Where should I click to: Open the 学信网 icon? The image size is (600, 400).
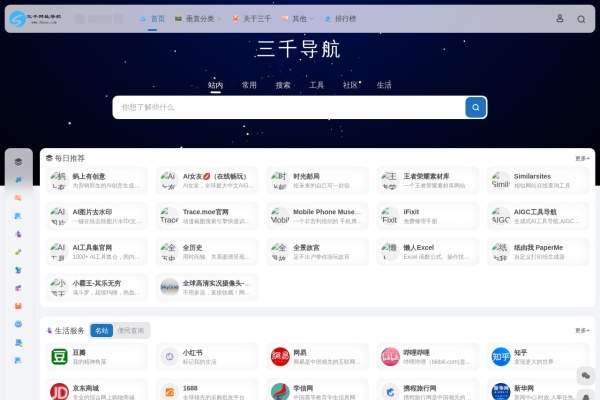coord(280,392)
